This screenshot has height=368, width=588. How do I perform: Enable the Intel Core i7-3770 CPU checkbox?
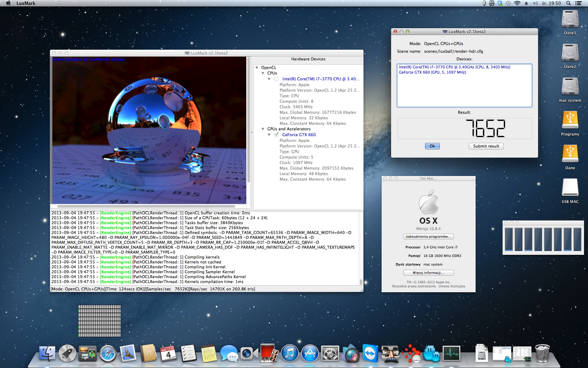tap(276, 79)
